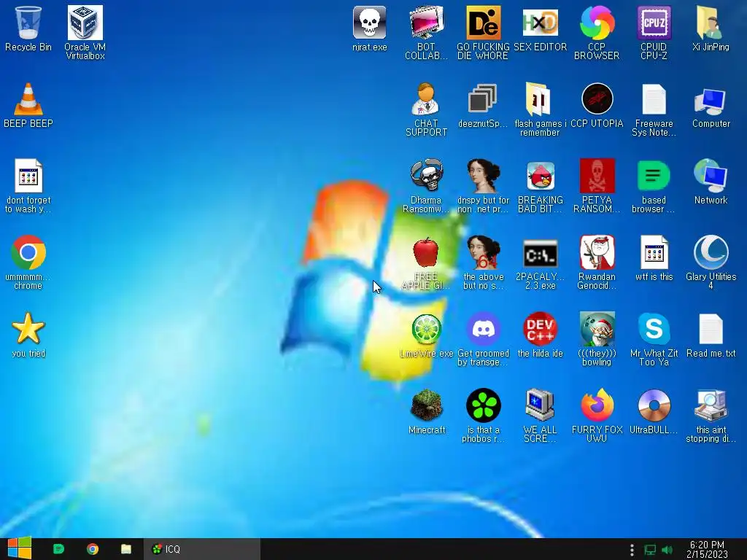Select the 2PACALY 2.3.exe console icon
The image size is (747, 560).
541,253
